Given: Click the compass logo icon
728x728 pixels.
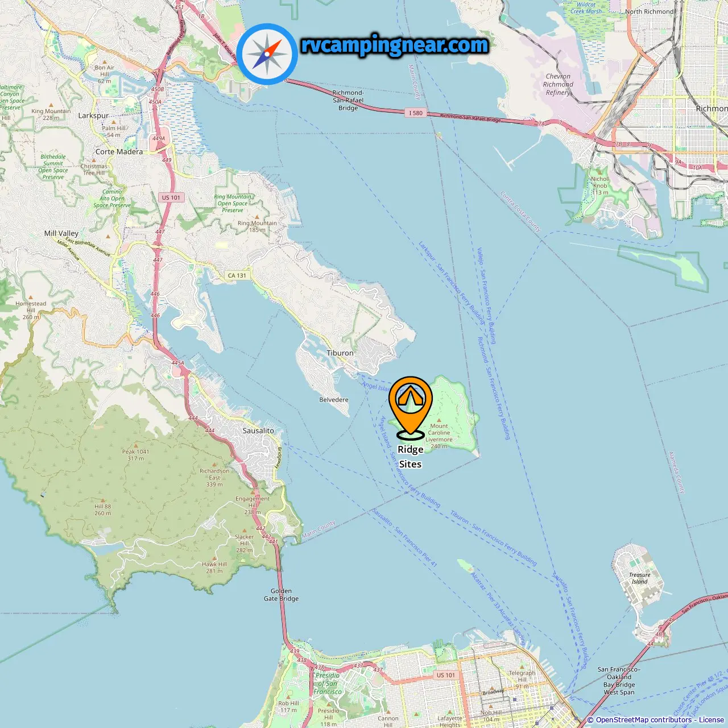Looking at the screenshot, I should point(267,55).
